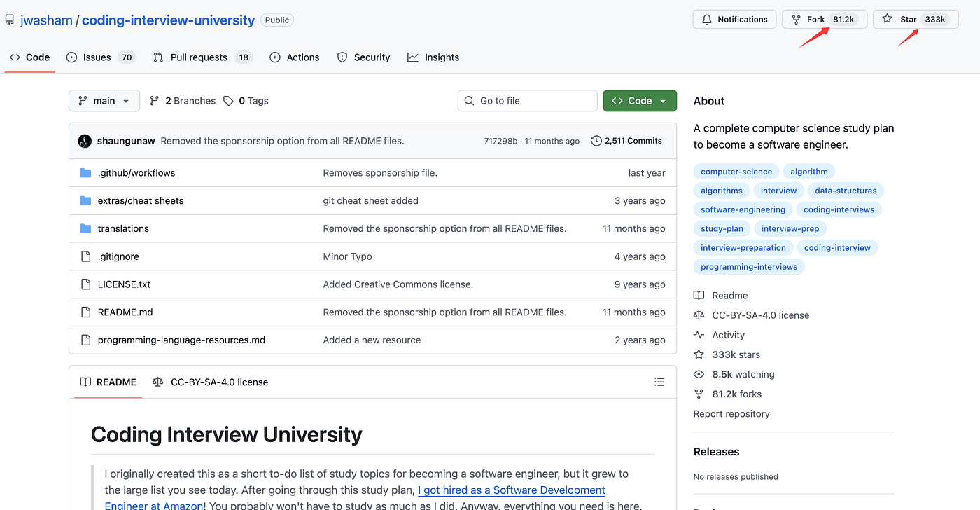980x510 pixels.
Task: Star the coding-interview-university repository
Action: 915,20
